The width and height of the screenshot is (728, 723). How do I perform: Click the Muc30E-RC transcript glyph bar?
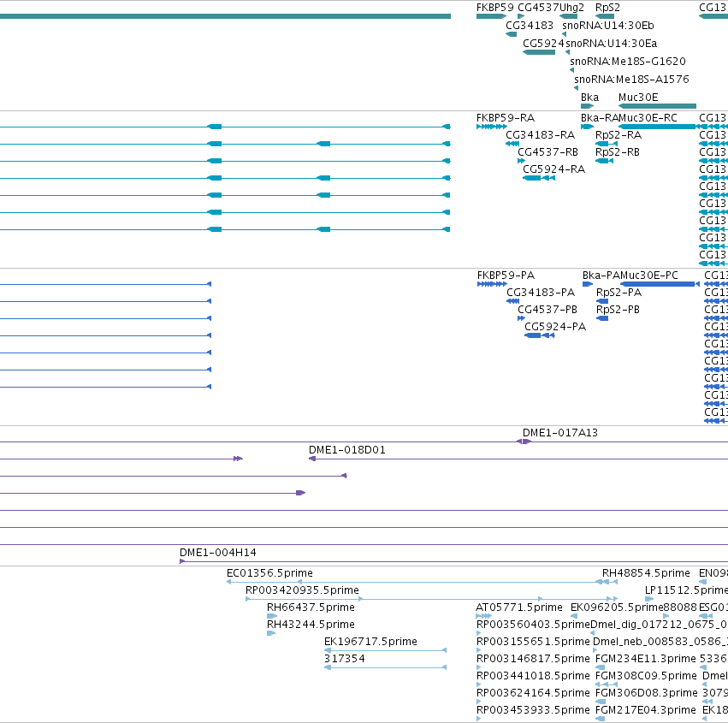coord(657,127)
